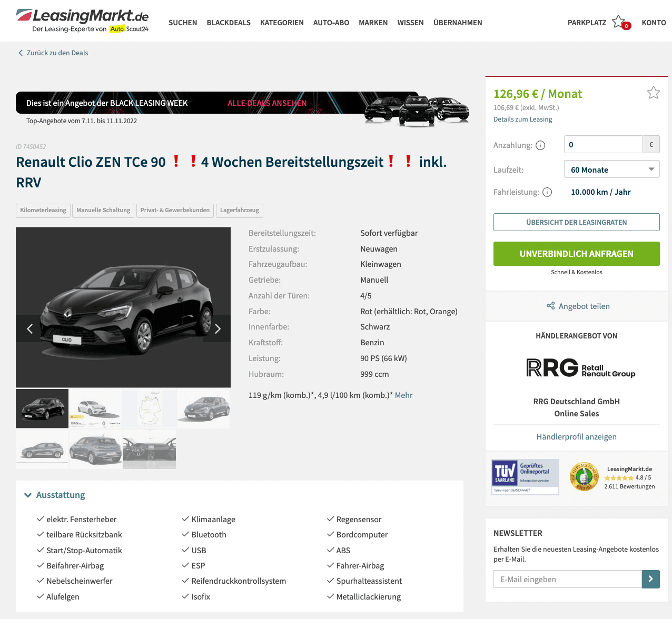Open the eKomi rating seal

[x=584, y=477]
